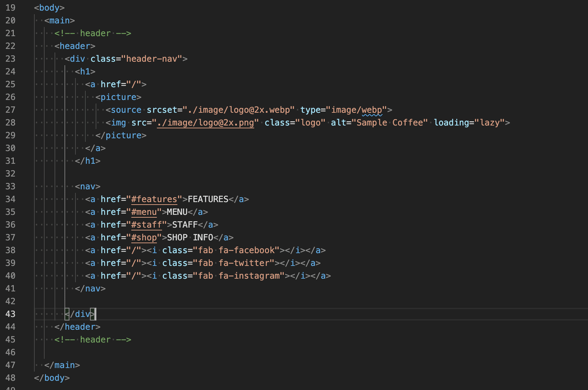Click the opening picture tag

119,97
